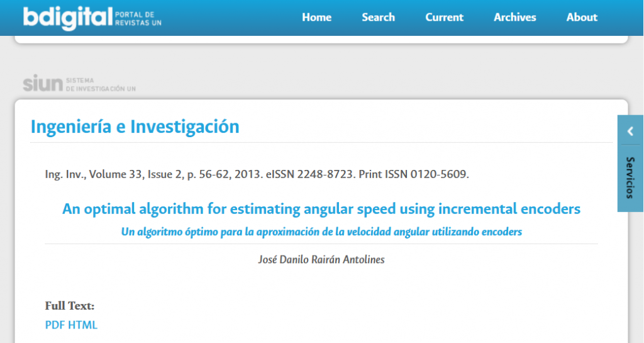Viewport: 644px width, 343px height.
Task: Go to the Home menu item
Action: pos(316,18)
